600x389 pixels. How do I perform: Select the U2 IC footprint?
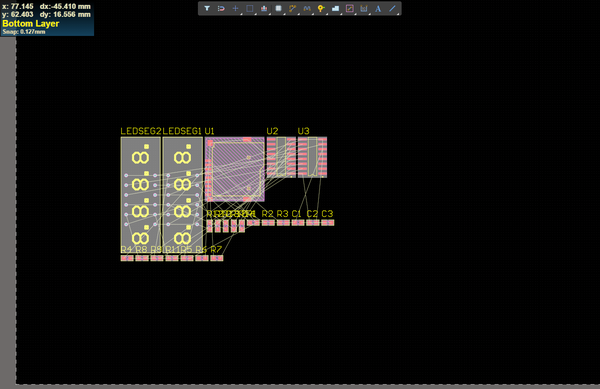[281, 157]
